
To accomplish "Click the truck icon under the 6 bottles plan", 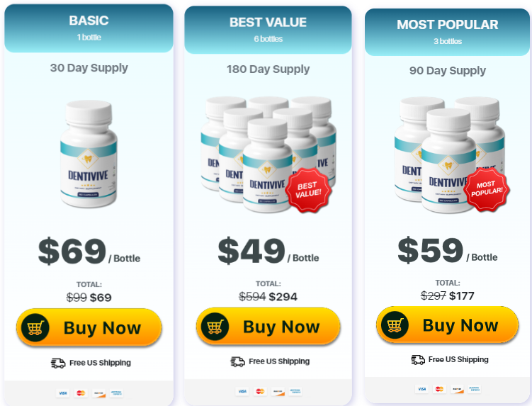I will pos(237,361).
